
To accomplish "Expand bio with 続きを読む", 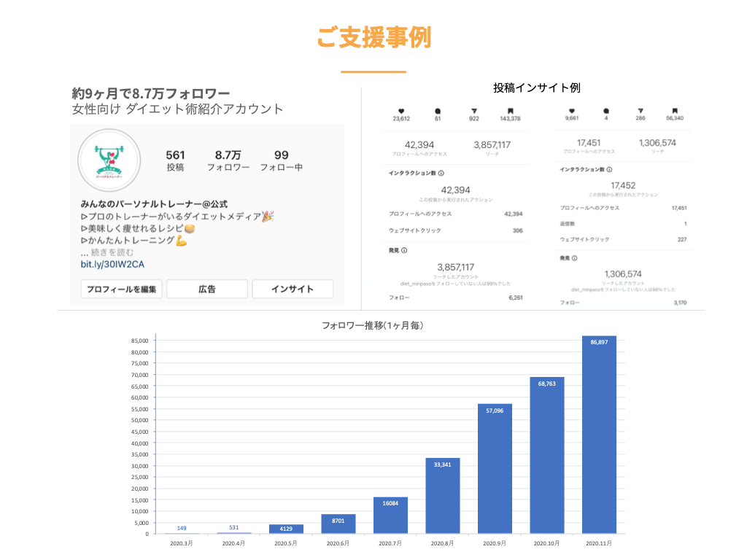I will pos(112,252).
